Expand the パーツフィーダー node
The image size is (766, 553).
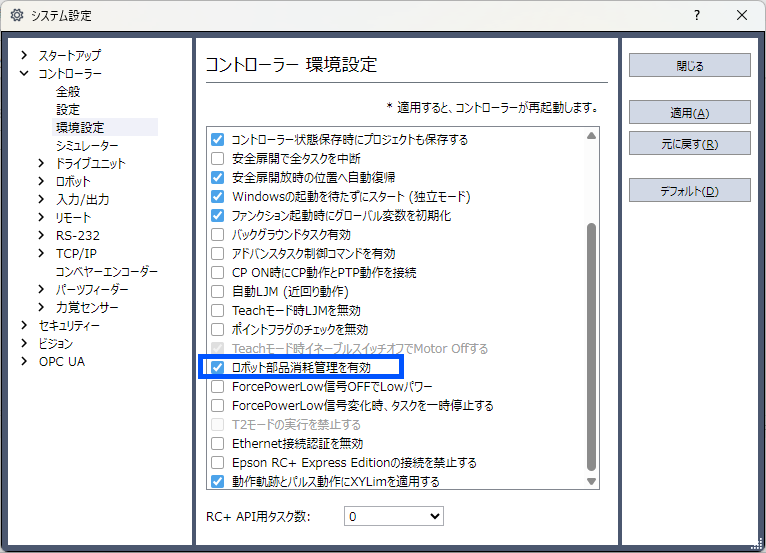click(41, 289)
